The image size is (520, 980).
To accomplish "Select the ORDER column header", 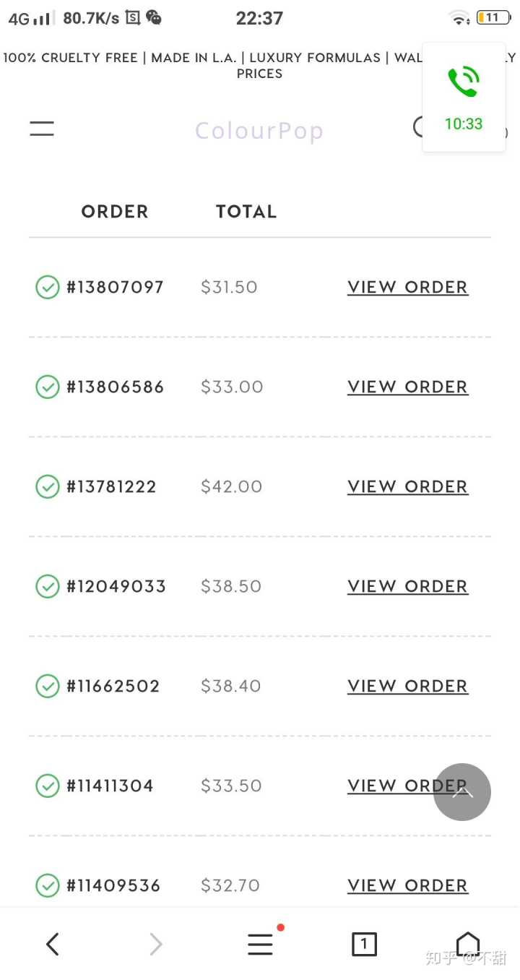I will (115, 212).
